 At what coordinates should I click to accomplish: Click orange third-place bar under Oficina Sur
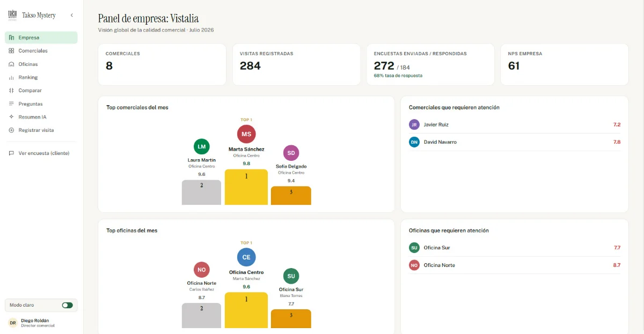291,319
